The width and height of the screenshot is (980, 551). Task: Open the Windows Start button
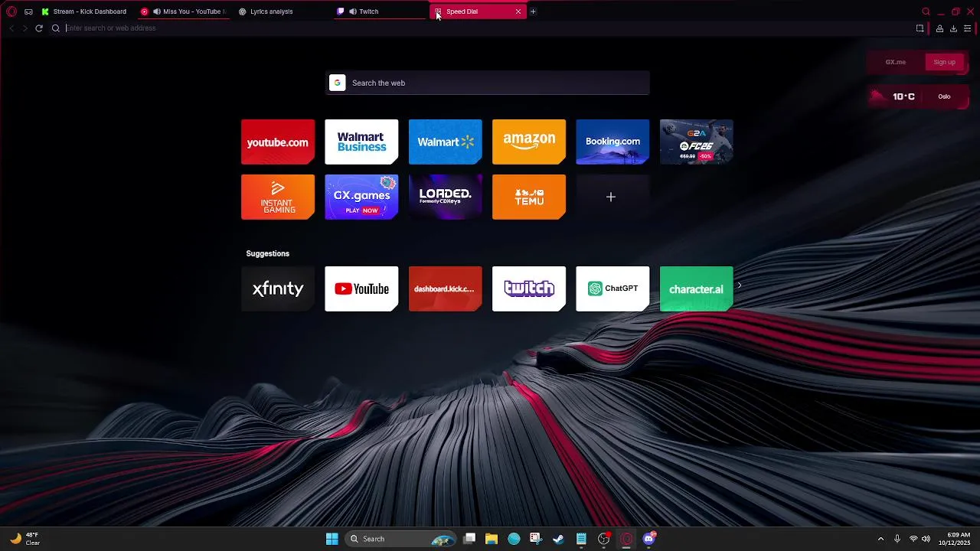pyautogui.click(x=332, y=539)
